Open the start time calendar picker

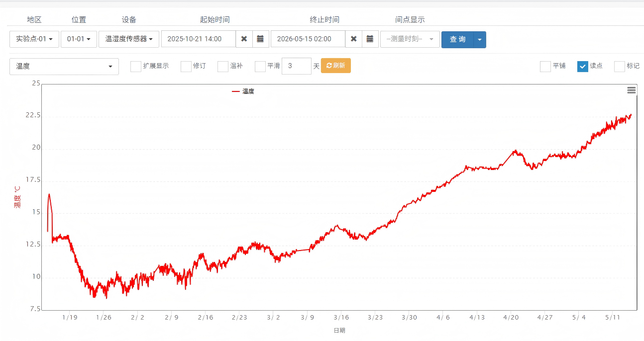click(260, 39)
